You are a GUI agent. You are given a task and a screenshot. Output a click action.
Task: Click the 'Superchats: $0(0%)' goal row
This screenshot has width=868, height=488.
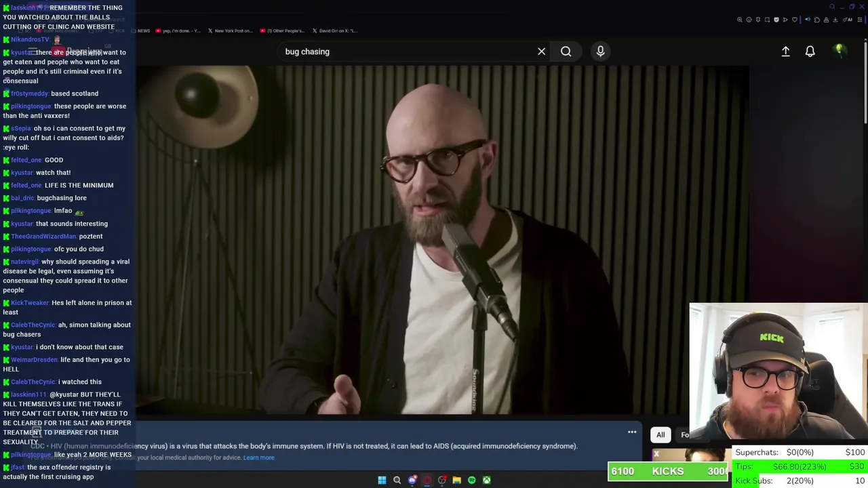(x=800, y=452)
